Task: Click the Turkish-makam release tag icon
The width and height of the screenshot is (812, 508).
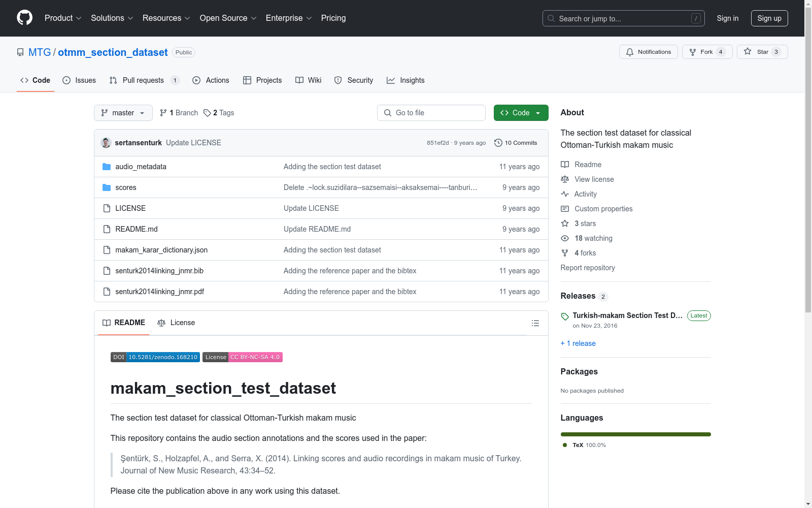Action: coord(565,316)
